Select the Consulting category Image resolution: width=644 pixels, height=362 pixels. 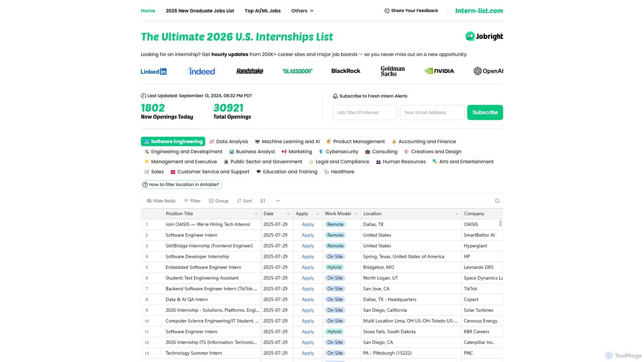[381, 151]
